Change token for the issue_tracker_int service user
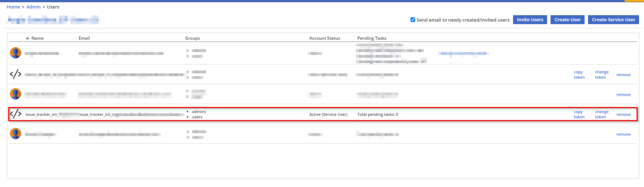Viewport: 644px width, 187px height. [602, 114]
